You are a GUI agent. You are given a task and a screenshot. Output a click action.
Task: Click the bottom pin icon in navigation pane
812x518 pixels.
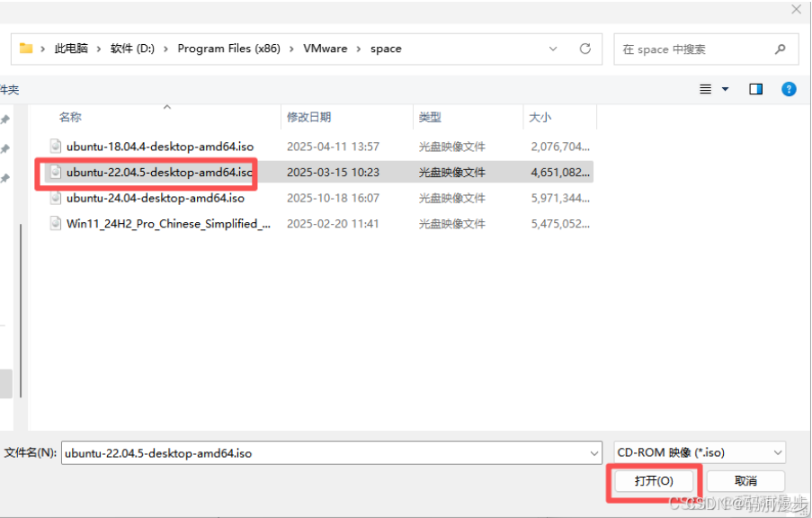pos(4,178)
